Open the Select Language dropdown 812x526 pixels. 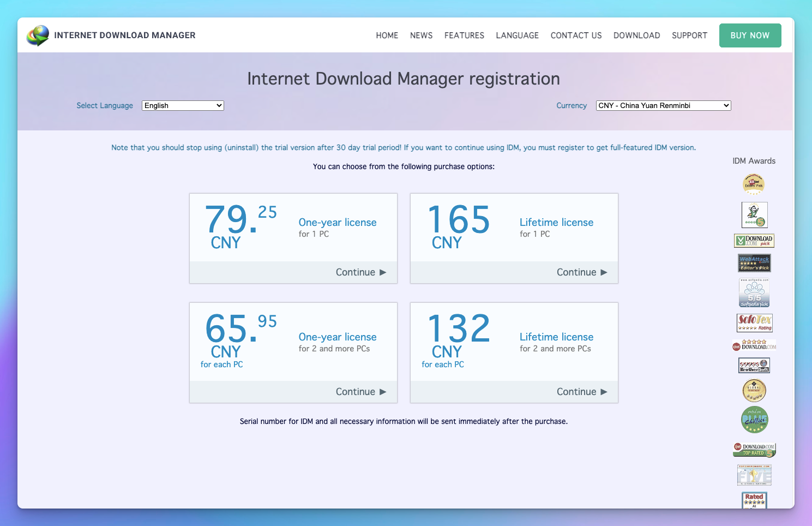[183, 106]
